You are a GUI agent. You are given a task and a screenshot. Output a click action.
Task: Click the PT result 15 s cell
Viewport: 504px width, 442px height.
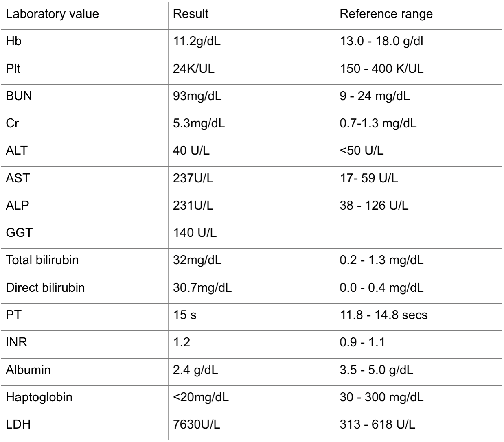click(x=185, y=315)
